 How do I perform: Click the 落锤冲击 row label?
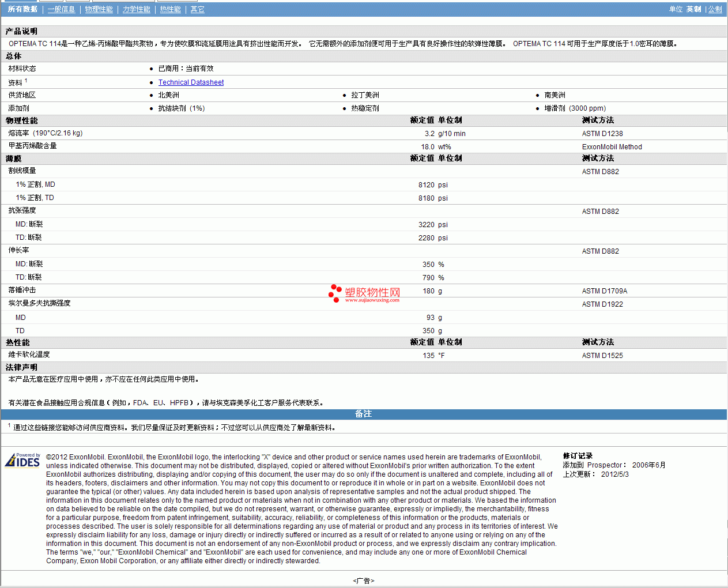click(x=22, y=290)
